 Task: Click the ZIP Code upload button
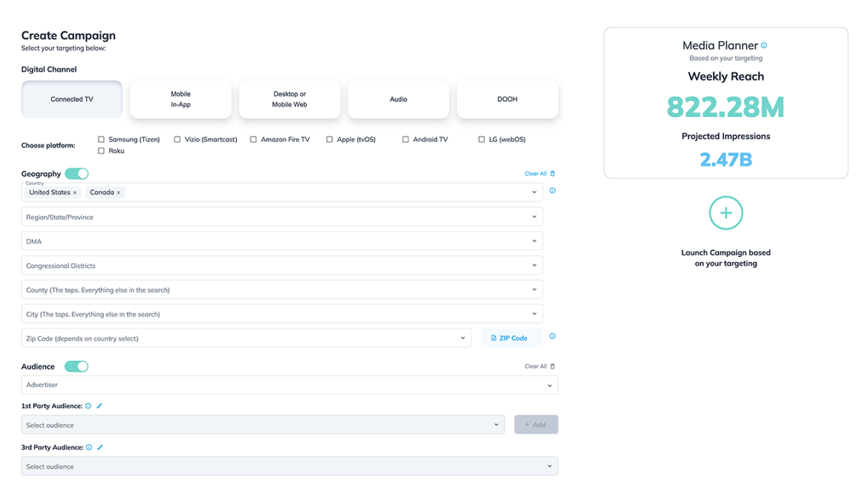click(x=511, y=337)
